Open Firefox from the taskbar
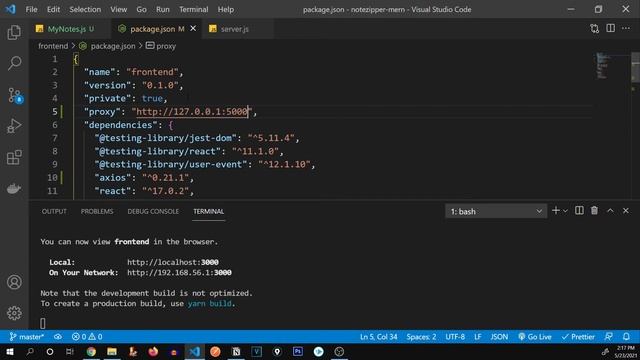This screenshot has width=640, height=360. pos(153,351)
